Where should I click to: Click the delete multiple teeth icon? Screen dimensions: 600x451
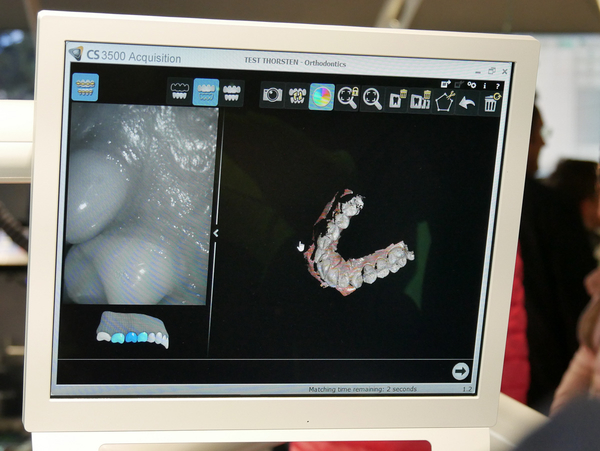[420, 100]
